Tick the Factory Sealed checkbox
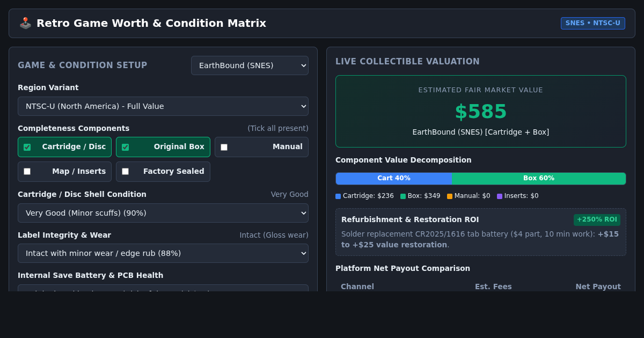Viewport: 644px width, 338px height. pos(125,172)
